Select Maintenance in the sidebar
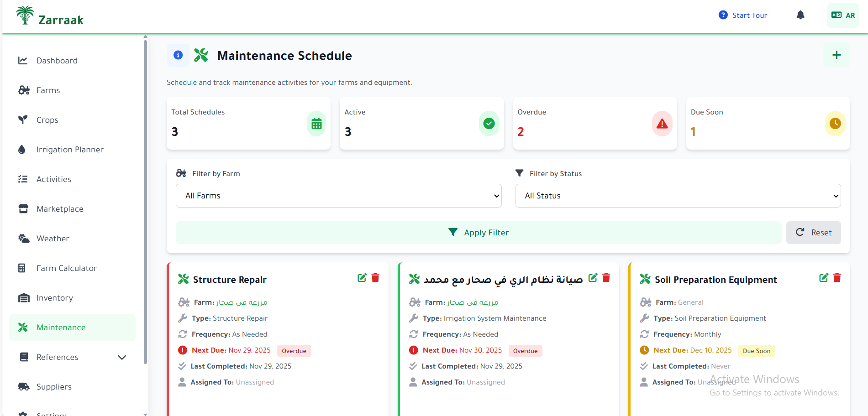Viewport: 868px width, 416px height. (61, 327)
